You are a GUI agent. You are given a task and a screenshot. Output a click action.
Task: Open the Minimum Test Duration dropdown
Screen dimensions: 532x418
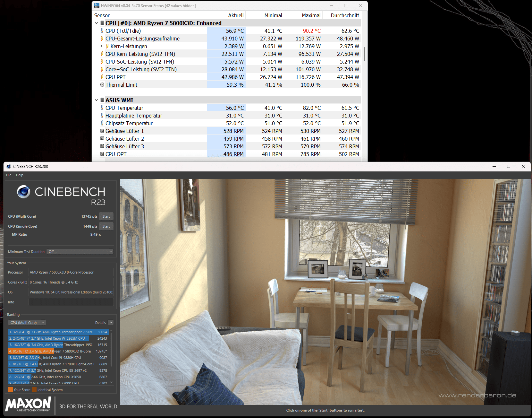click(x=80, y=252)
